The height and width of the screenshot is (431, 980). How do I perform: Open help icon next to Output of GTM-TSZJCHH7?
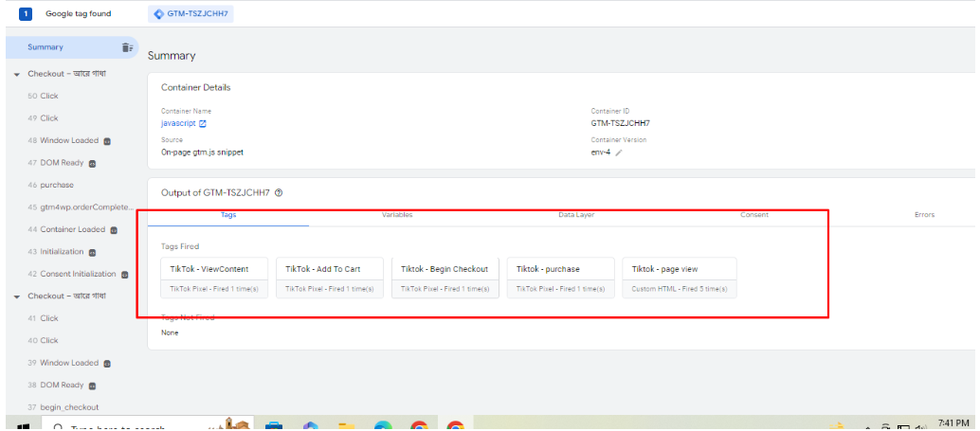click(x=279, y=193)
